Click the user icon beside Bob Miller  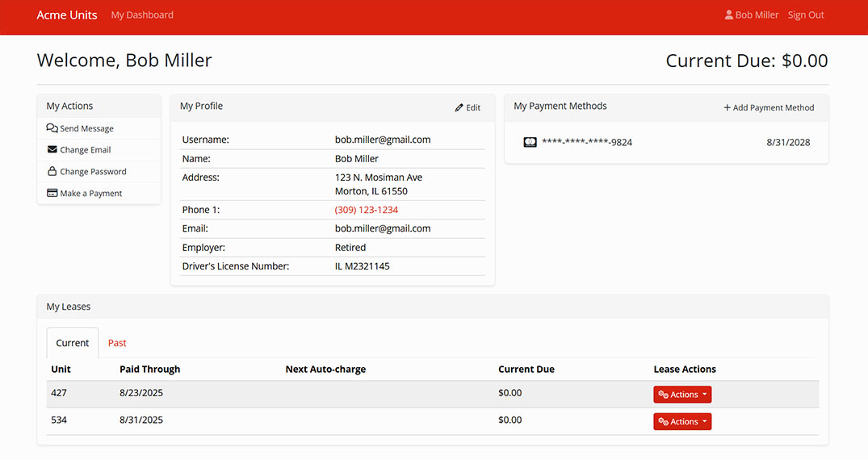tap(729, 15)
